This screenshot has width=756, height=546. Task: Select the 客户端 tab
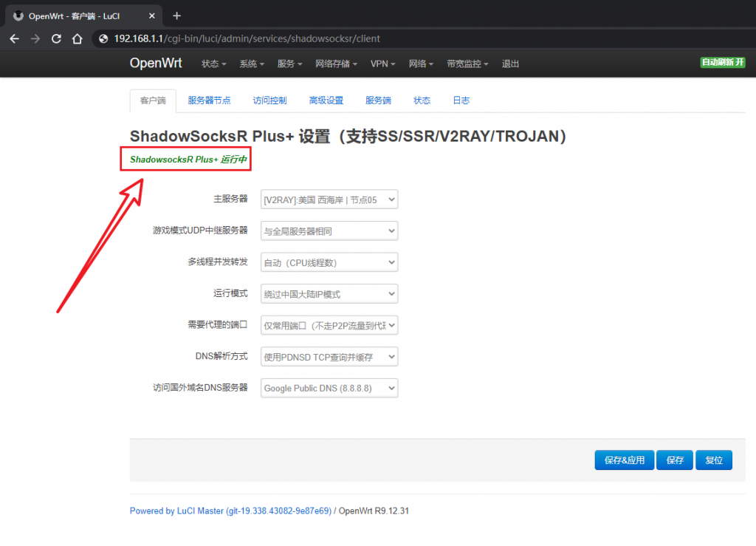(153, 100)
